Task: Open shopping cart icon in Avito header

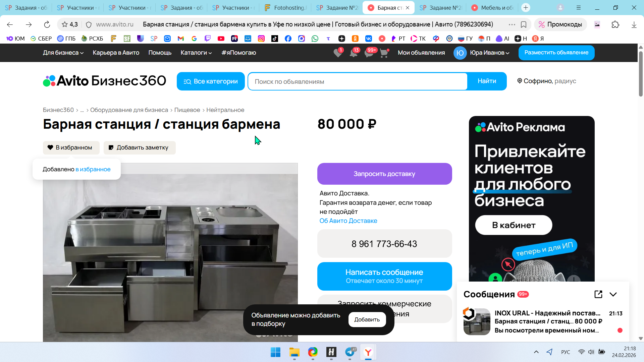Action: click(384, 53)
